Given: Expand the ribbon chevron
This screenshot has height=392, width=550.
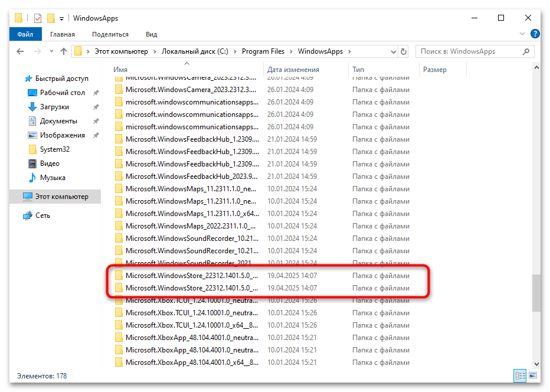Looking at the screenshot, I should click(x=522, y=34).
